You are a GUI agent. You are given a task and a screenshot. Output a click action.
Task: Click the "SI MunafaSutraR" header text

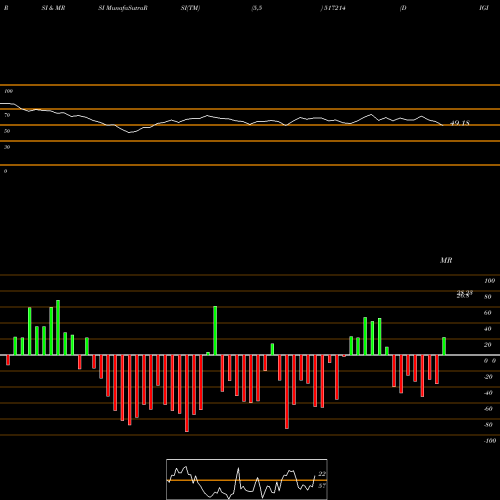coord(123,8)
